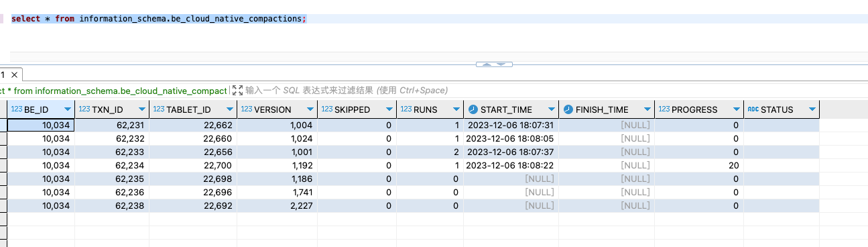Select START_TIME cell 2023-12-06 18:08:22

(x=511, y=165)
